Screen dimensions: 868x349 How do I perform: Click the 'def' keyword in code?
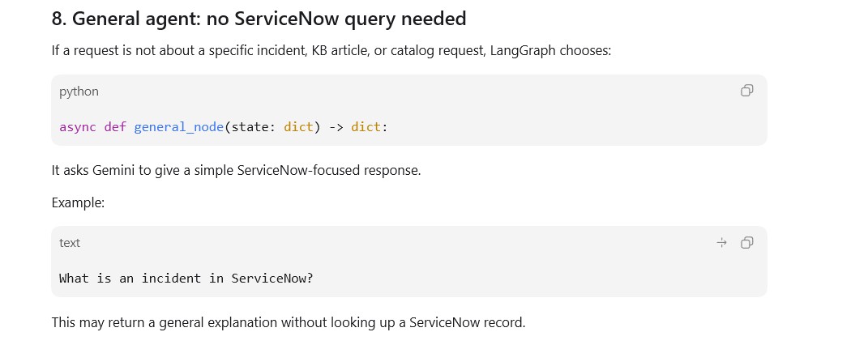tap(115, 127)
